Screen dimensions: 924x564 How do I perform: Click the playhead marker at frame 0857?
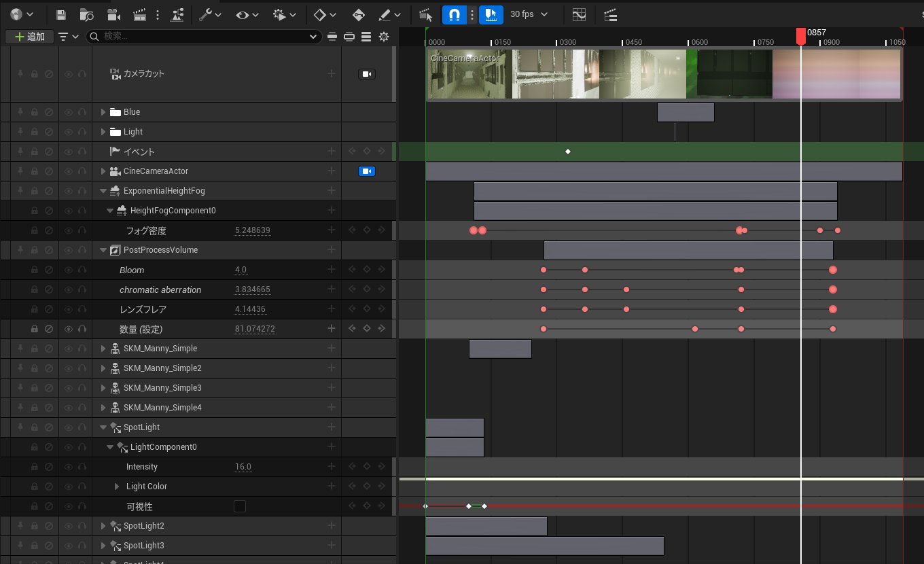point(801,35)
